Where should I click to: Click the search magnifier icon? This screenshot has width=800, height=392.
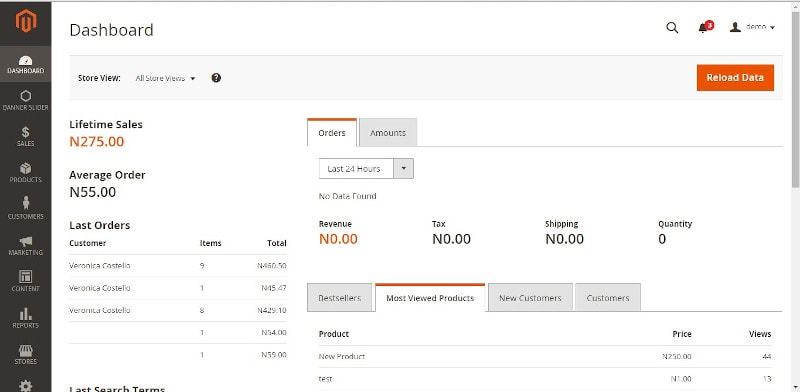672,28
